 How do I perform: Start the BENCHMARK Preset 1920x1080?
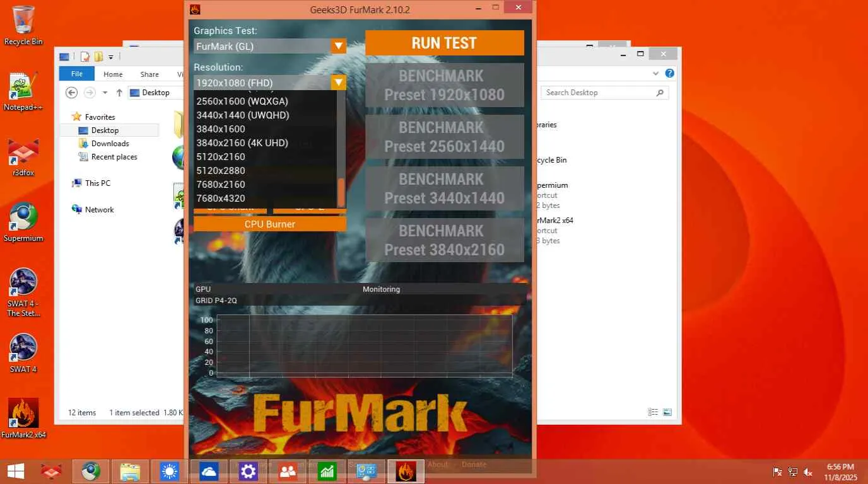pyautogui.click(x=445, y=85)
